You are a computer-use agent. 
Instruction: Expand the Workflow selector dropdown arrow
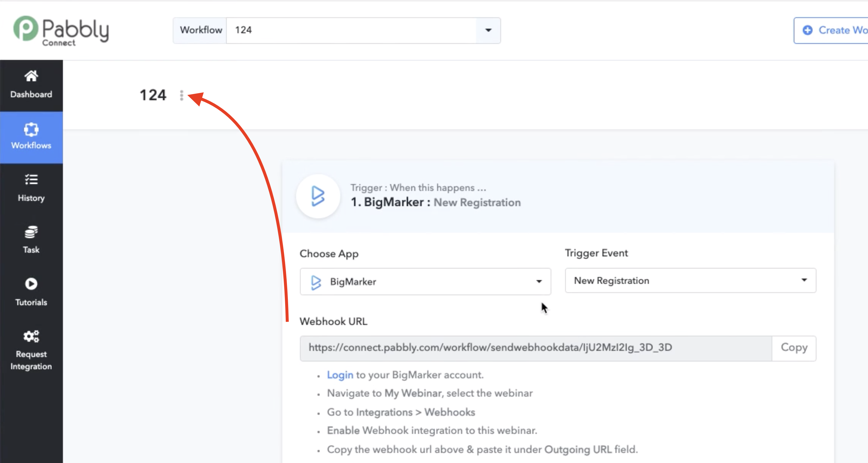[x=488, y=30]
